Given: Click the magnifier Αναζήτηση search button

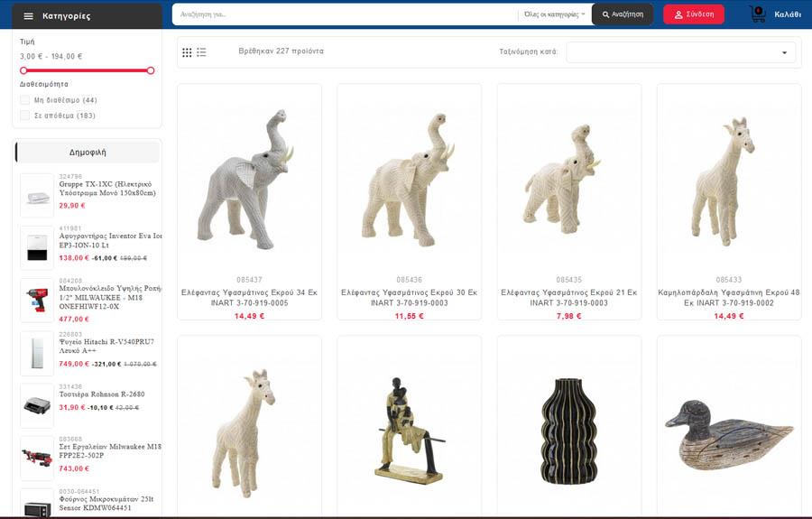Looking at the screenshot, I should [x=623, y=14].
